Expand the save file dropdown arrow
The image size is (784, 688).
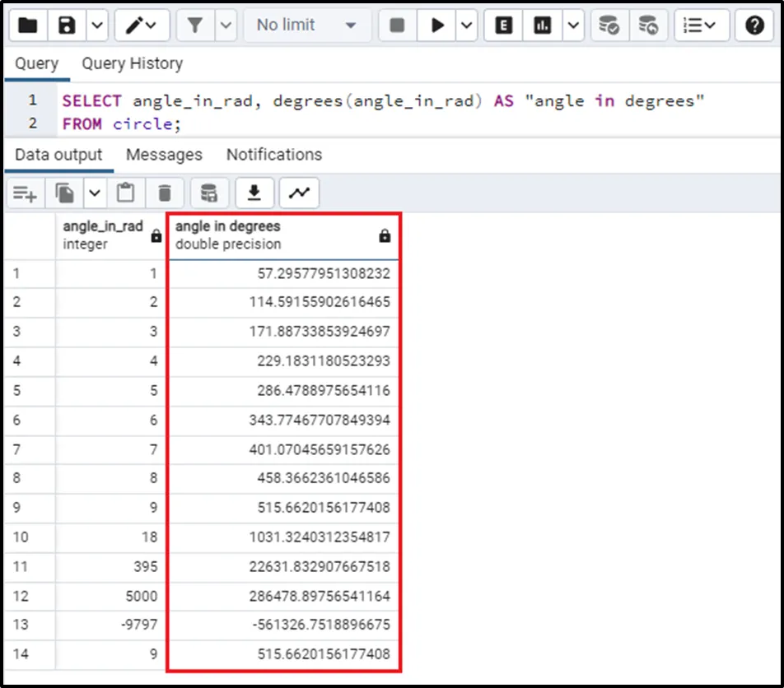[96, 26]
